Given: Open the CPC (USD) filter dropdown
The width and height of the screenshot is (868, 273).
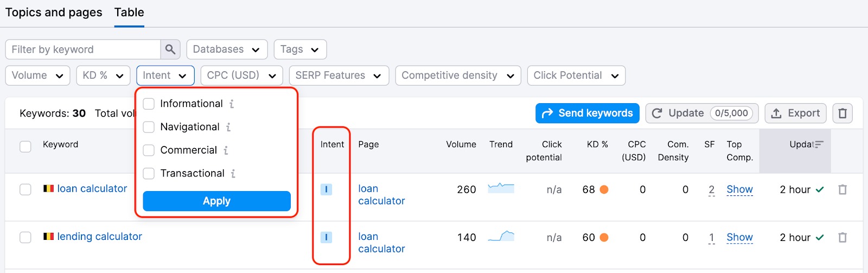Looking at the screenshot, I should (x=241, y=75).
